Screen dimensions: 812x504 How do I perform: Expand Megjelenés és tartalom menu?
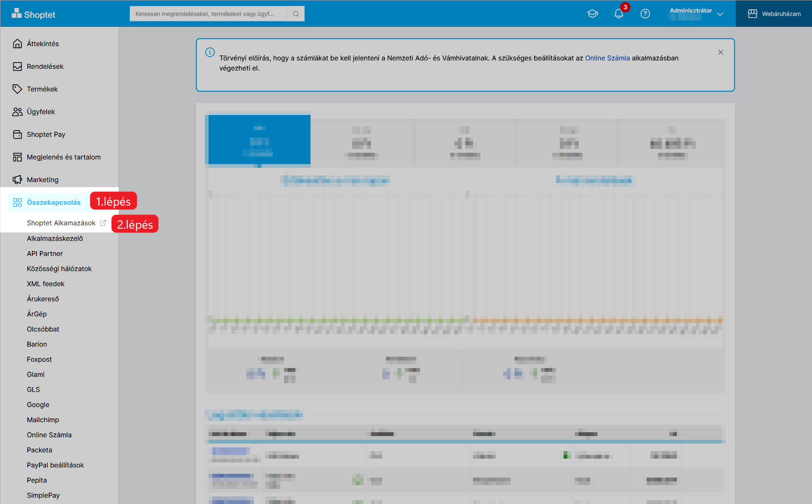click(x=63, y=157)
